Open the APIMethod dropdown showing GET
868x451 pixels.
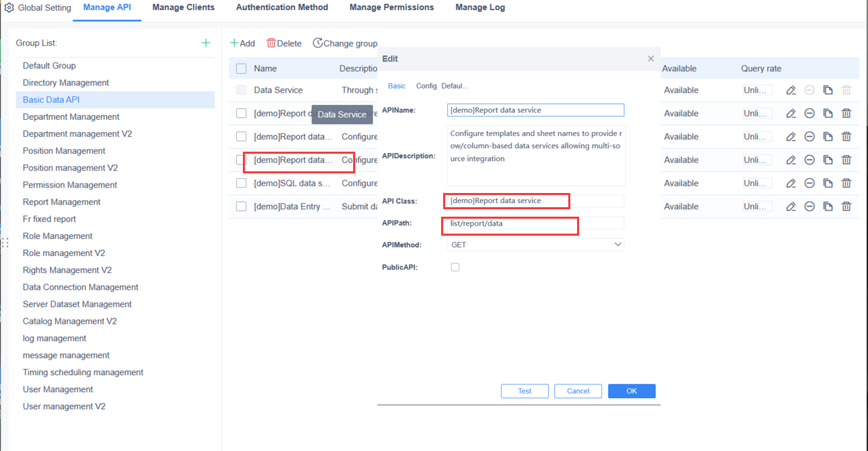click(x=534, y=244)
